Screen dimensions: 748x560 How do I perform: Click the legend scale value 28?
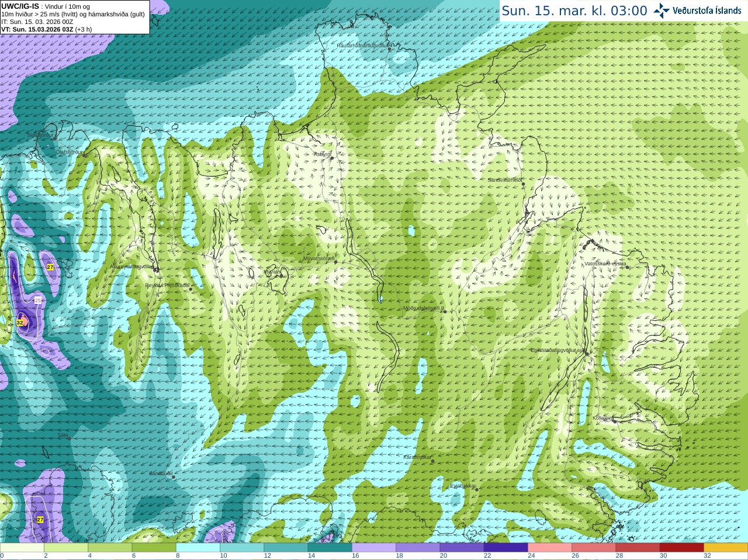(619, 556)
